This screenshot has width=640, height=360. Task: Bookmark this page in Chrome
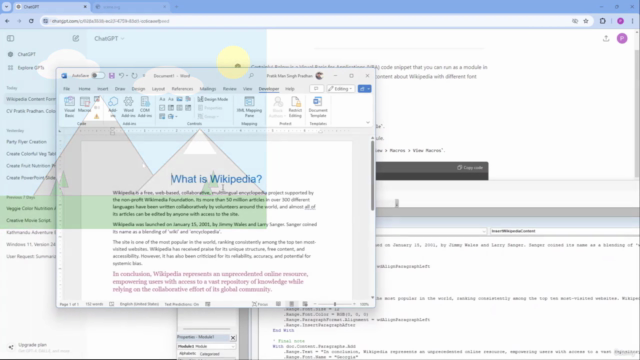point(586,21)
